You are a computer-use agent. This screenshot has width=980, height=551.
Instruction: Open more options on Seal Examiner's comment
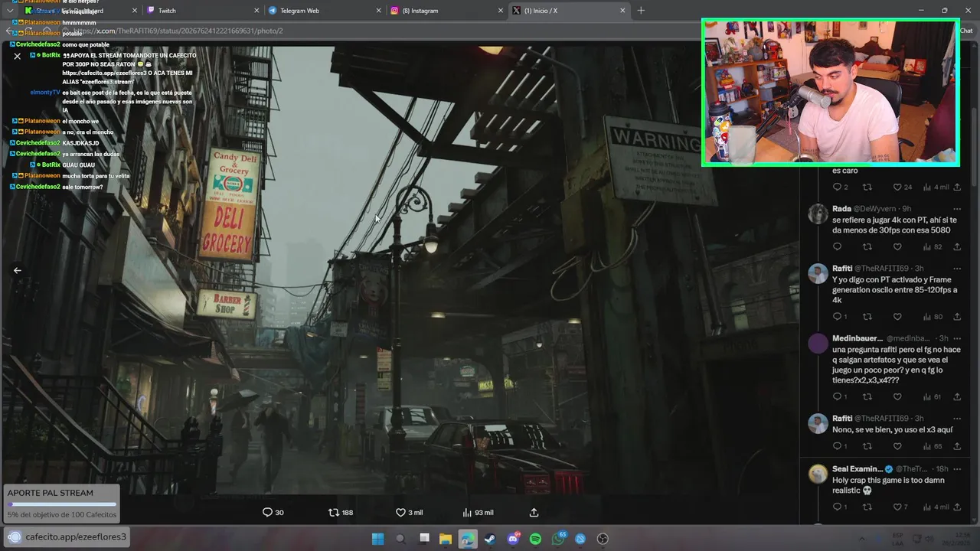pos(957,468)
